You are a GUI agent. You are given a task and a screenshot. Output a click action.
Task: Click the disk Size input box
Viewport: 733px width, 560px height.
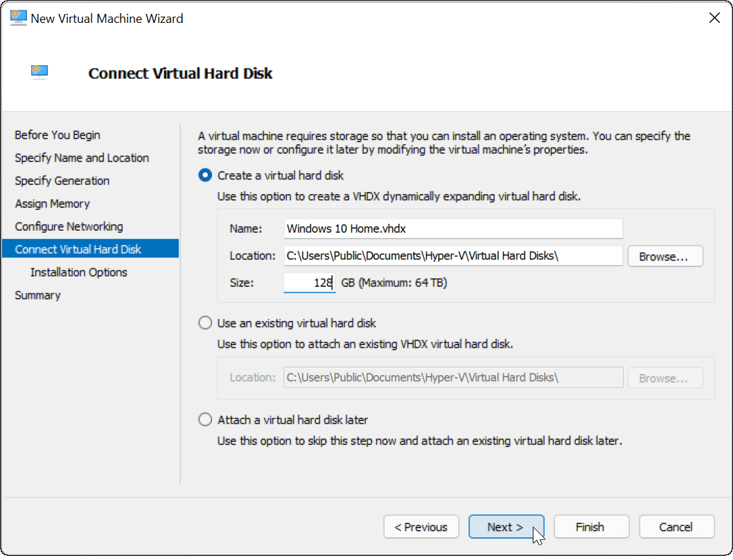(310, 283)
